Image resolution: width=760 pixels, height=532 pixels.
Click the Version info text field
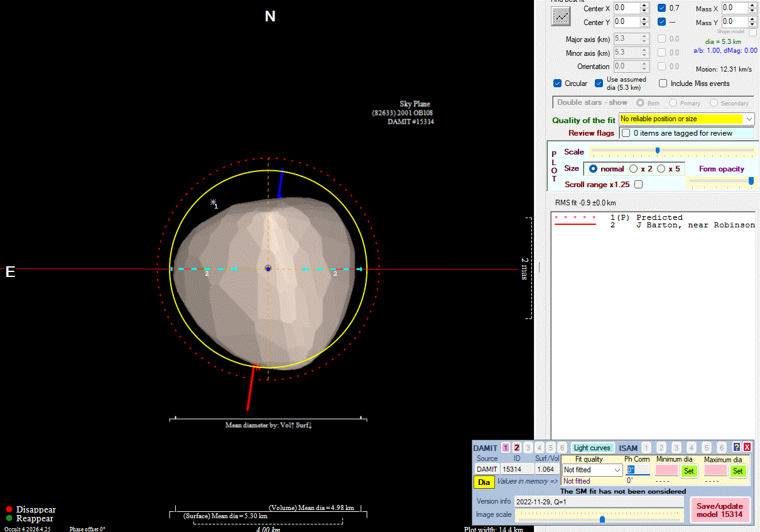pyautogui.click(x=599, y=502)
